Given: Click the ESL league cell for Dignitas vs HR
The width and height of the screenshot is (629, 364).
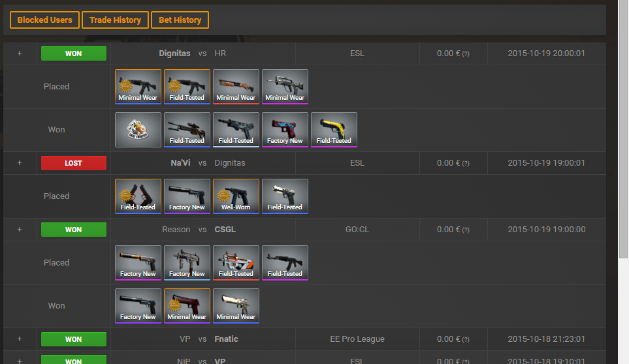Looking at the screenshot, I should [357, 53].
